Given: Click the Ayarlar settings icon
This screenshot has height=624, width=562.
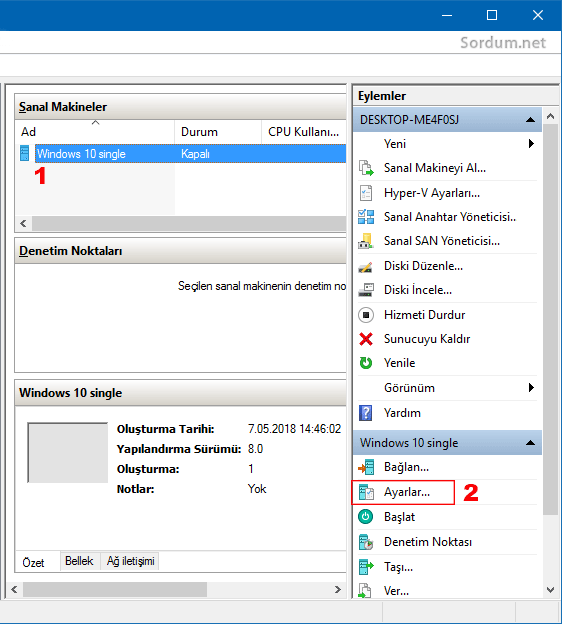Looking at the screenshot, I should 366,492.
